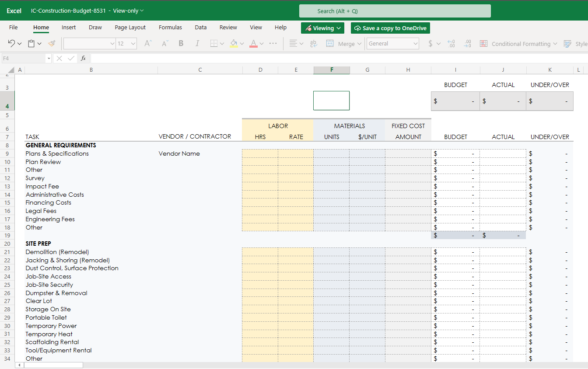Image resolution: width=588 pixels, height=369 pixels.
Task: Open the Format Painter tool
Action: (51, 43)
